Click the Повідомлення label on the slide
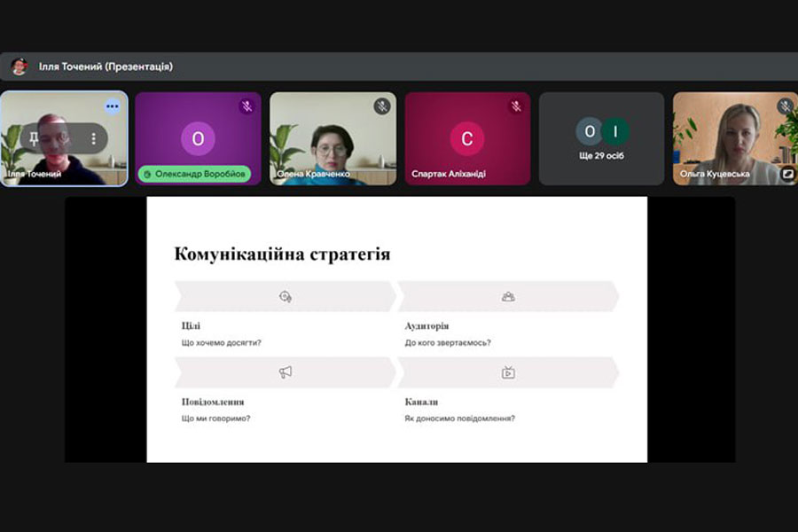This screenshot has width=798, height=532. pos(213,402)
